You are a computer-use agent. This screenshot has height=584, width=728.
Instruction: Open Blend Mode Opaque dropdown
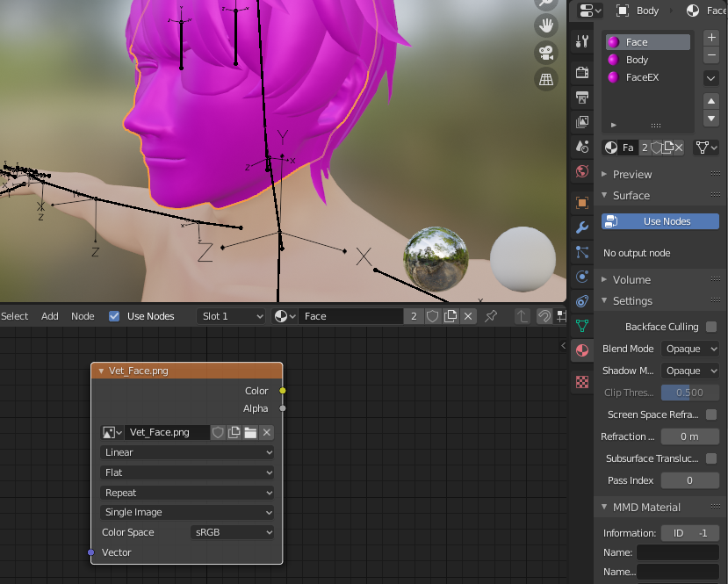click(x=690, y=349)
